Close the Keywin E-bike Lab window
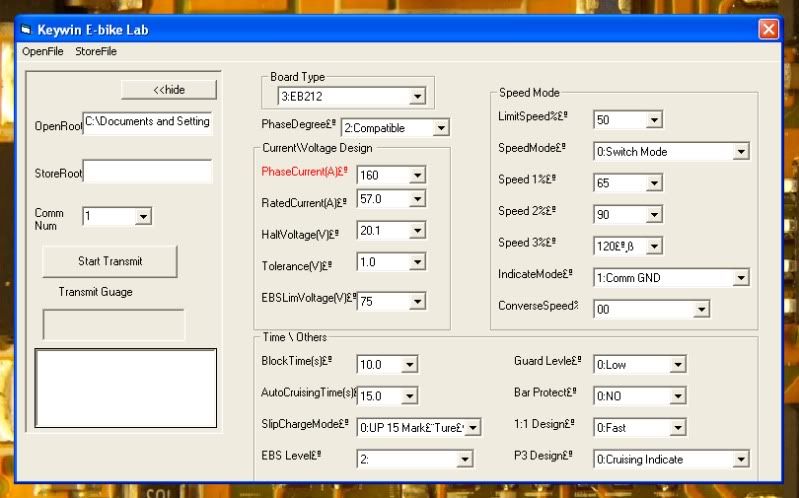799x498 pixels. click(x=768, y=29)
